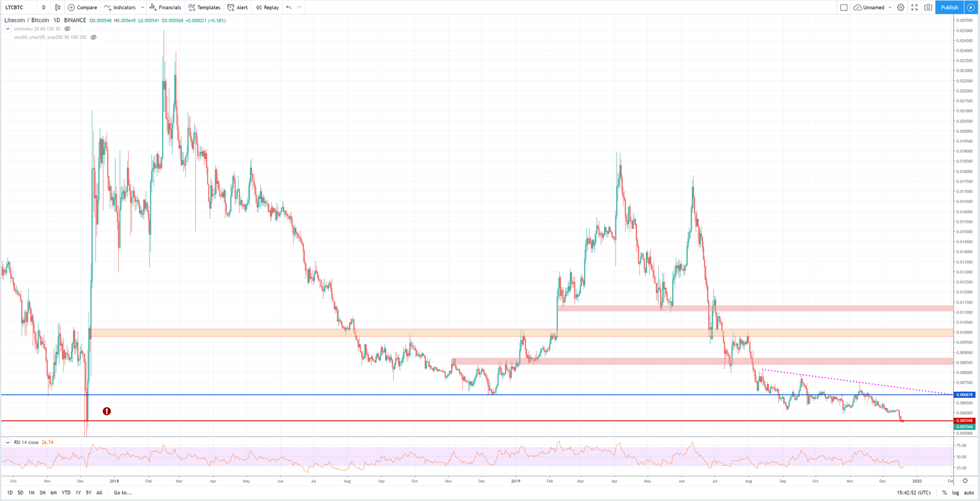Open indicator Templates menu
Screen dimensions: 980x501
[204, 7]
